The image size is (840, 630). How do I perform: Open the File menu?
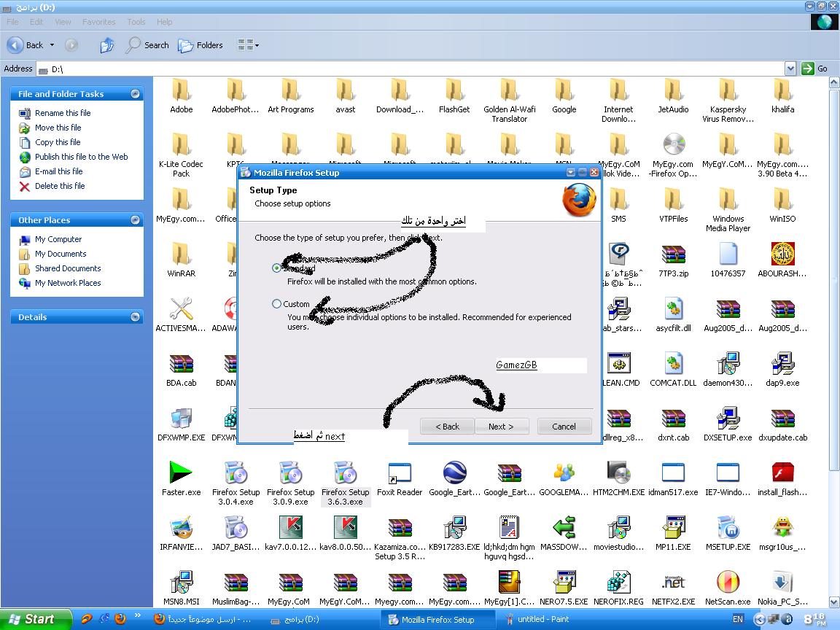coord(12,22)
